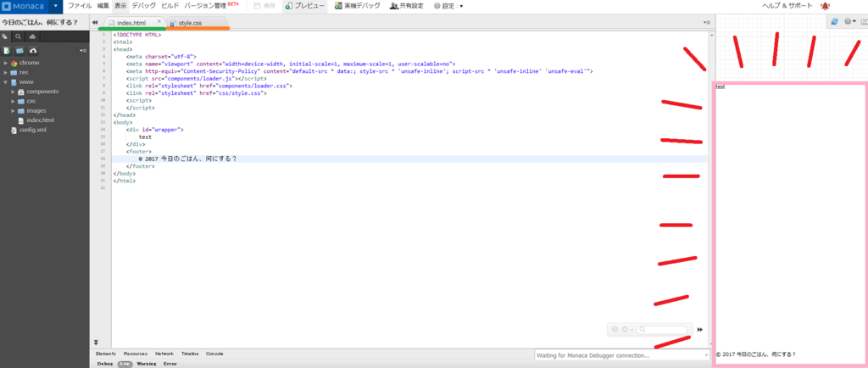Open the ファイル menu
This screenshot has height=368, width=868.
pos(80,6)
